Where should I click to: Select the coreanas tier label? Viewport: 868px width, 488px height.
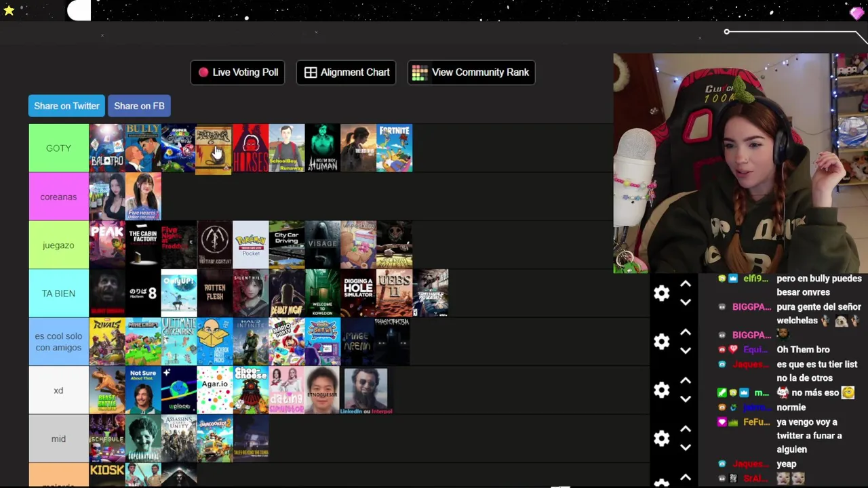[58, 197]
